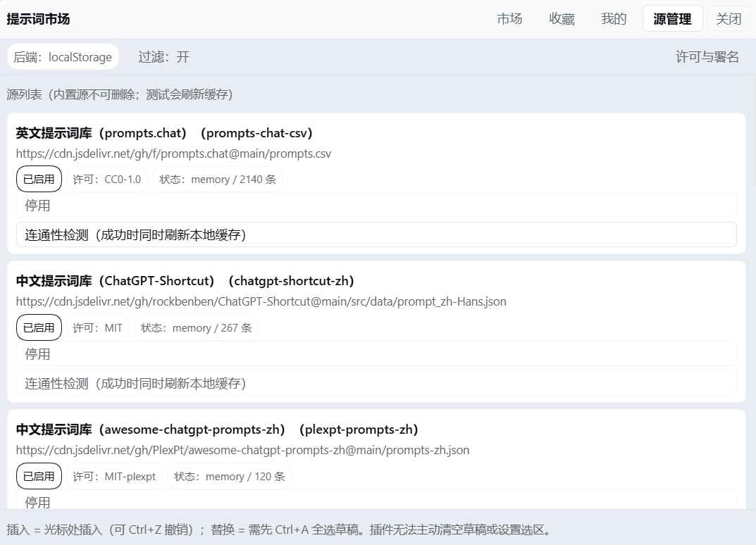The image size is (756, 545).
Task: Click the 许可：MIT-plexpt badge
Action: [x=114, y=476]
